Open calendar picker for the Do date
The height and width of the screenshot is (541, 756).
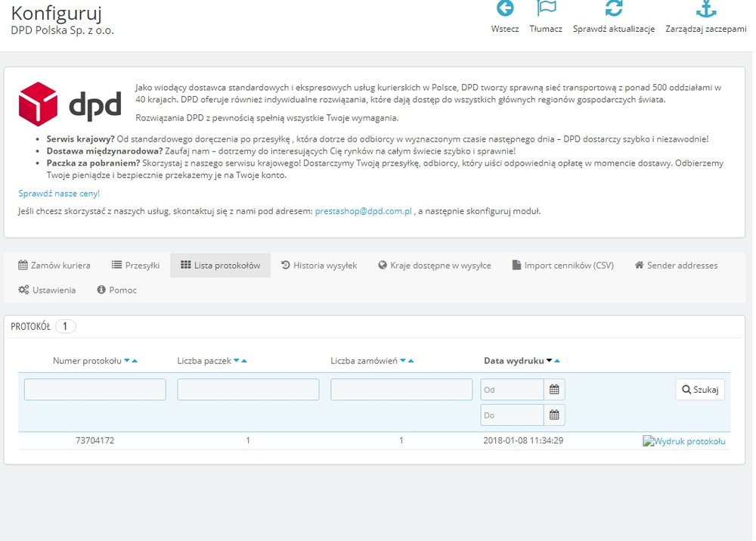pos(554,415)
